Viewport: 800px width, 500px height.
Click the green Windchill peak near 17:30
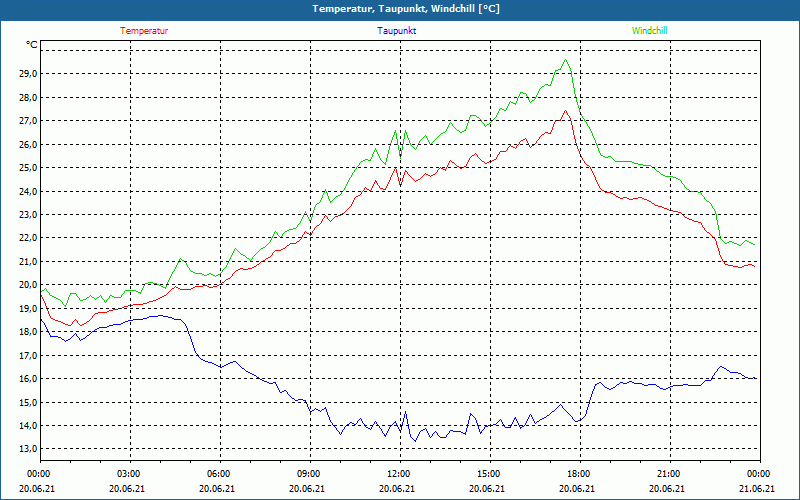565,60
